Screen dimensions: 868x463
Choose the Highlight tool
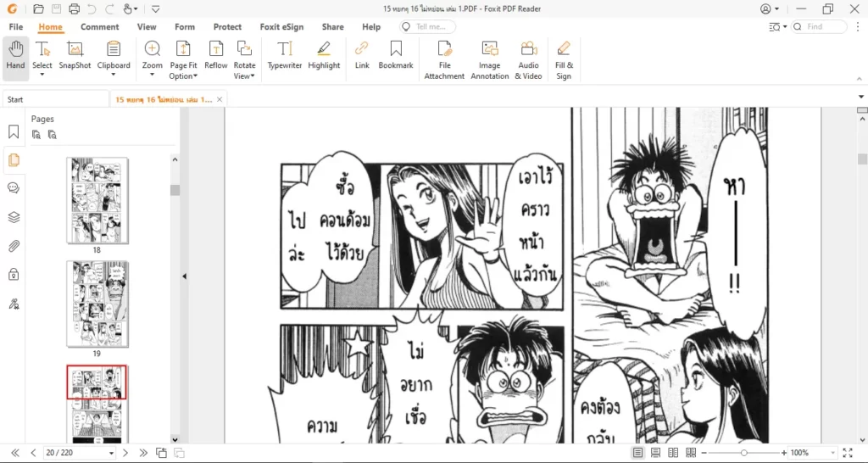[x=324, y=55]
